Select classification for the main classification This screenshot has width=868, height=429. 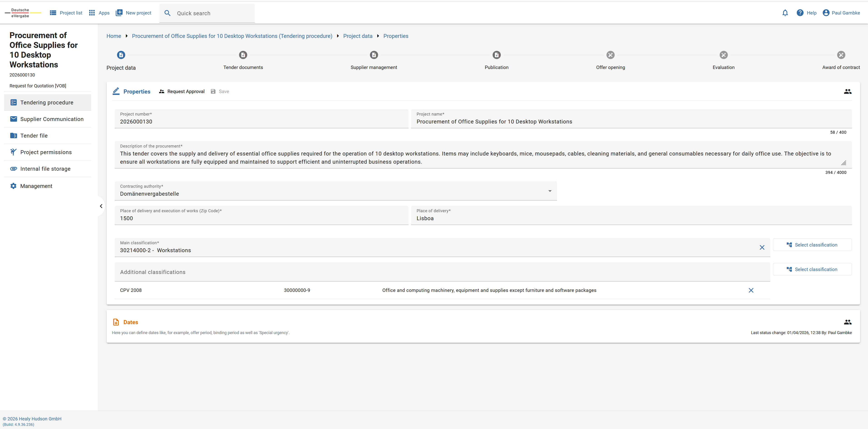[812, 244]
